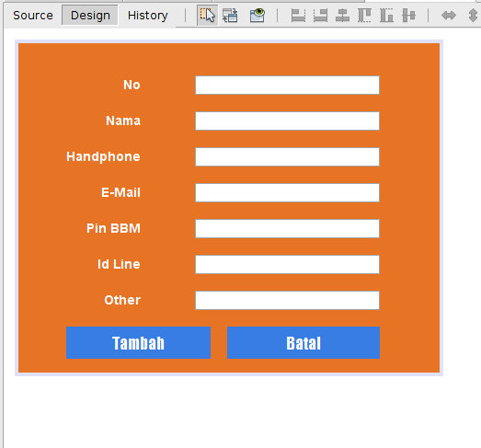Open Preview Design with the eye icon

coord(258,15)
